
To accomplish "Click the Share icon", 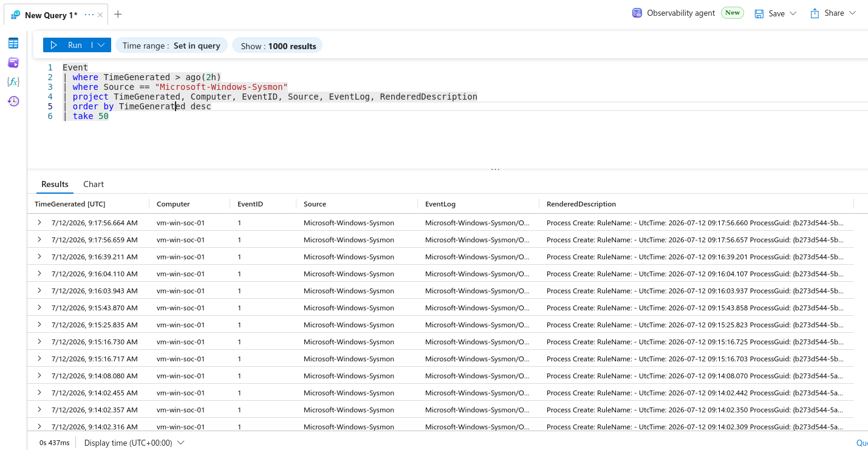I will point(815,13).
